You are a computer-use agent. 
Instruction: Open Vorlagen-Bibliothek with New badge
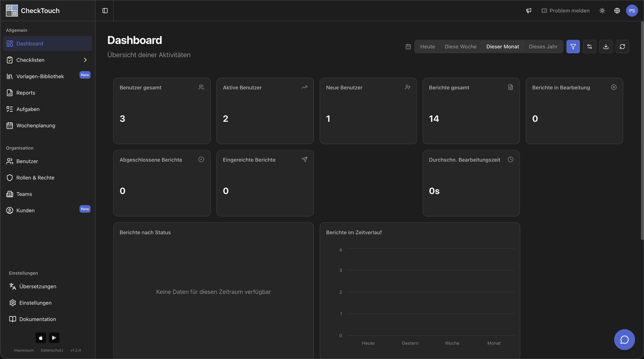40,76
